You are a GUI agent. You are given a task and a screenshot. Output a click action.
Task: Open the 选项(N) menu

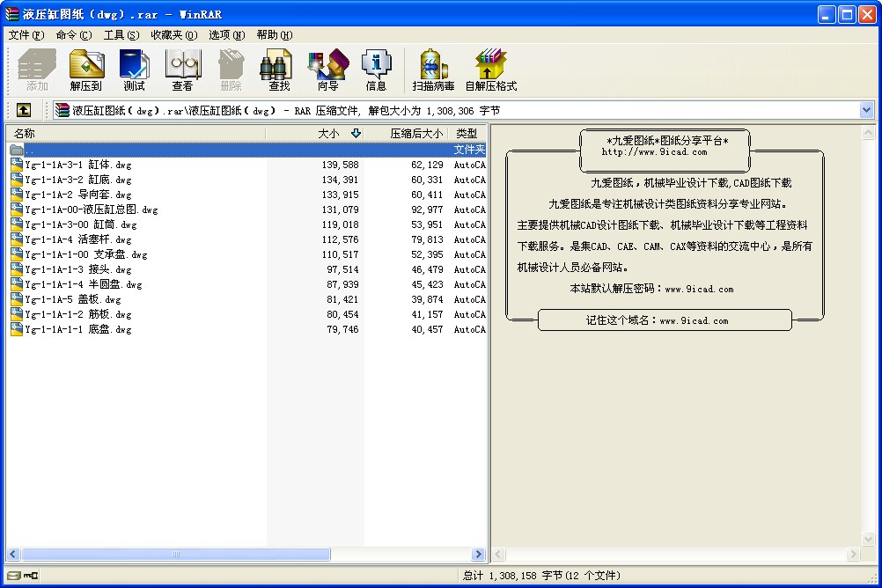(227, 35)
